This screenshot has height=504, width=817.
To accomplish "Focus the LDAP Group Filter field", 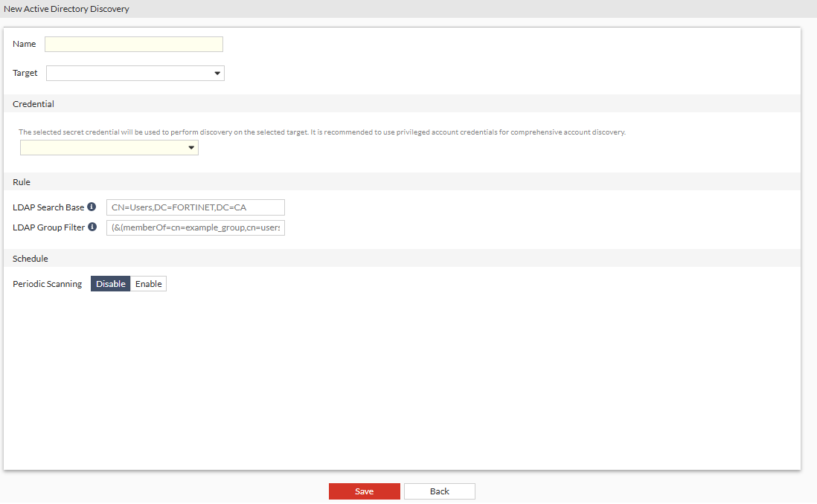I will 196,227.
